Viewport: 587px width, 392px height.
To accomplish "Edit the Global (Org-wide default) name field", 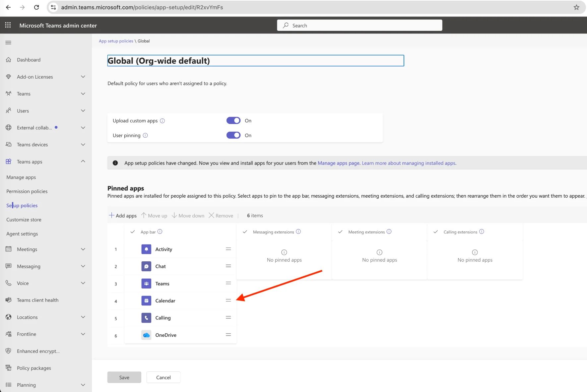I will pos(256,61).
